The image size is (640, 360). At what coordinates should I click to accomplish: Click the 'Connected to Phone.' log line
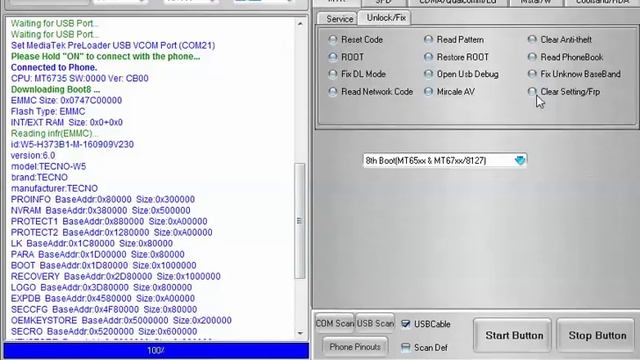[54, 67]
